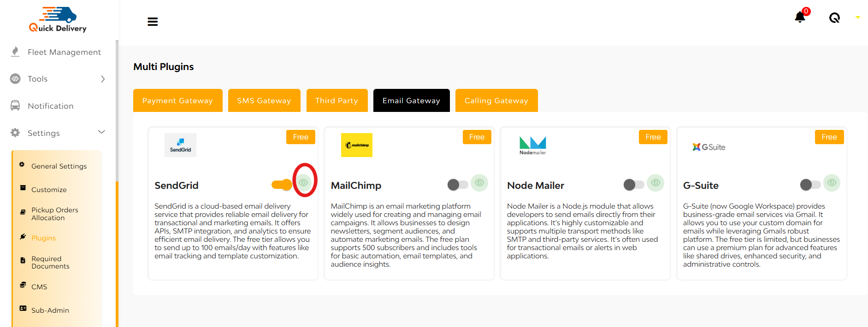Click the Nodemailer logo

533,146
